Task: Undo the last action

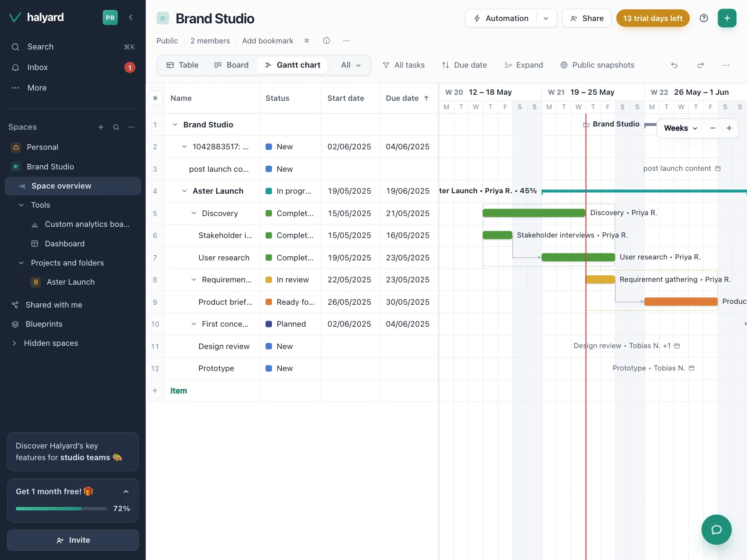Action: (674, 65)
